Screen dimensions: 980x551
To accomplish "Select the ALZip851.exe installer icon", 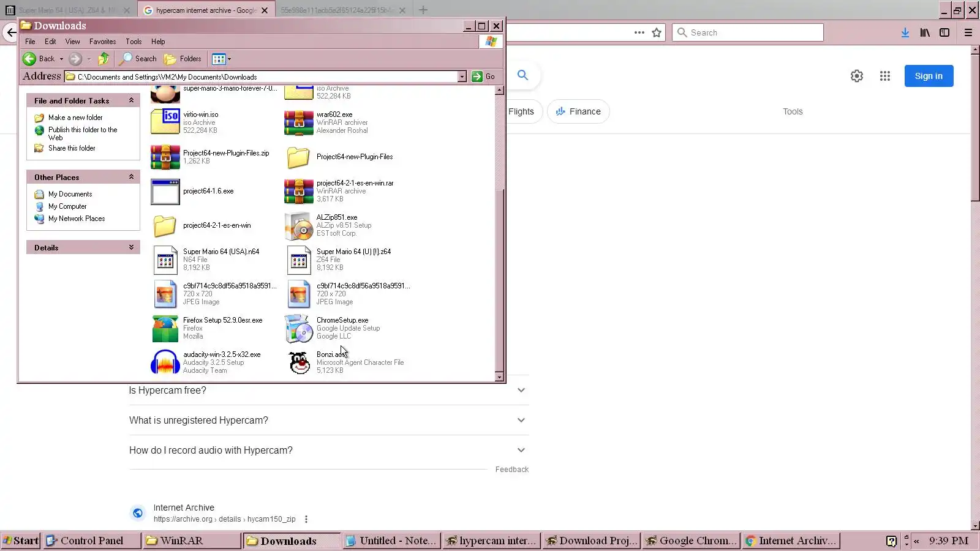I will click(x=299, y=225).
